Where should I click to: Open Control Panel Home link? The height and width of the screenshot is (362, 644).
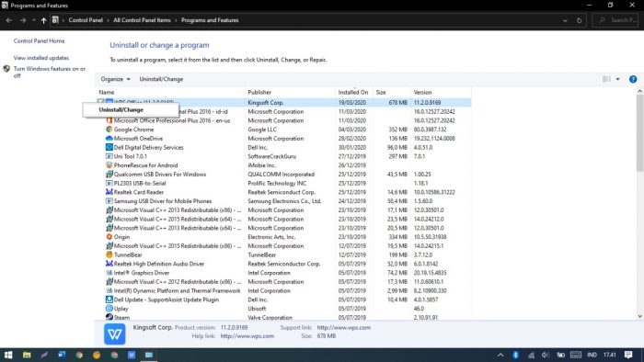point(39,41)
